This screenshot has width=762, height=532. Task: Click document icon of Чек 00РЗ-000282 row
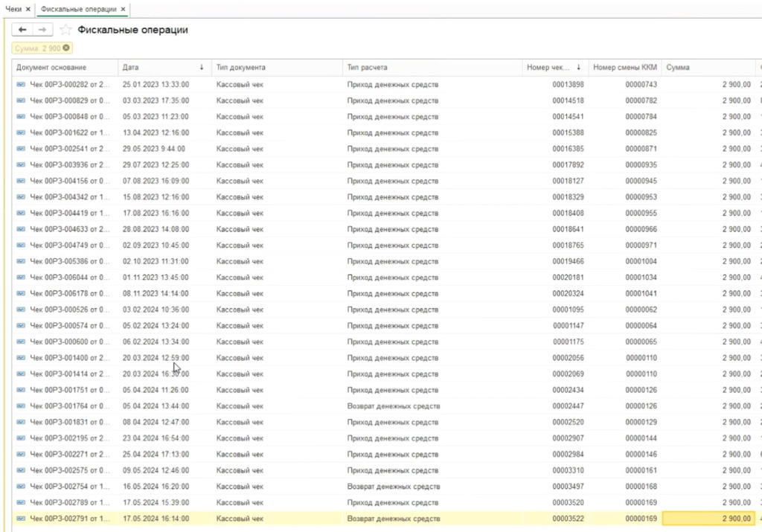21,85
